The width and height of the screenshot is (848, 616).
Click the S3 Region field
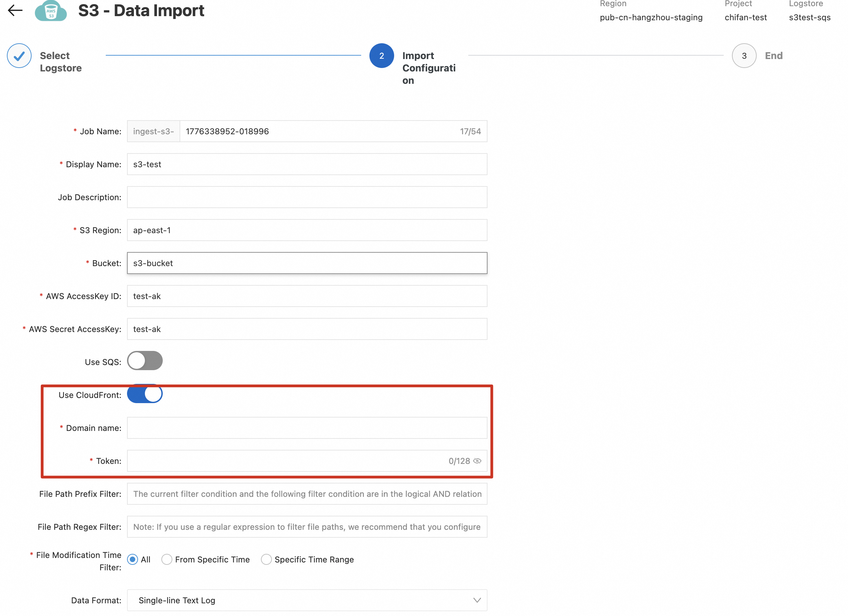coord(307,230)
